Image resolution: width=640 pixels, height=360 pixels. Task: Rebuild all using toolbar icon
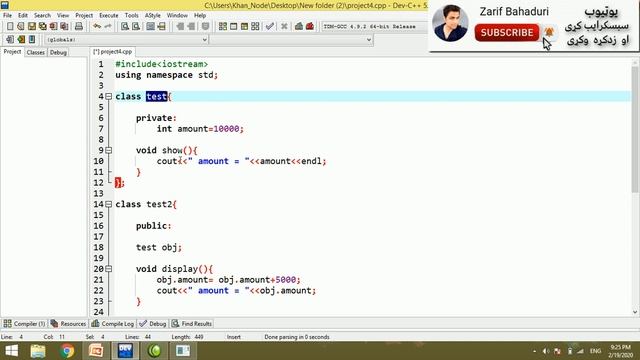pyautogui.click(x=255, y=27)
